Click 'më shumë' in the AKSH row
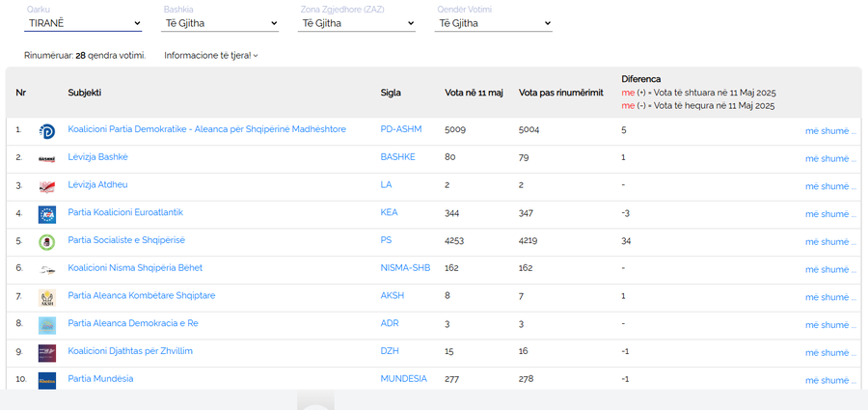The height and width of the screenshot is (410, 868). point(830,297)
